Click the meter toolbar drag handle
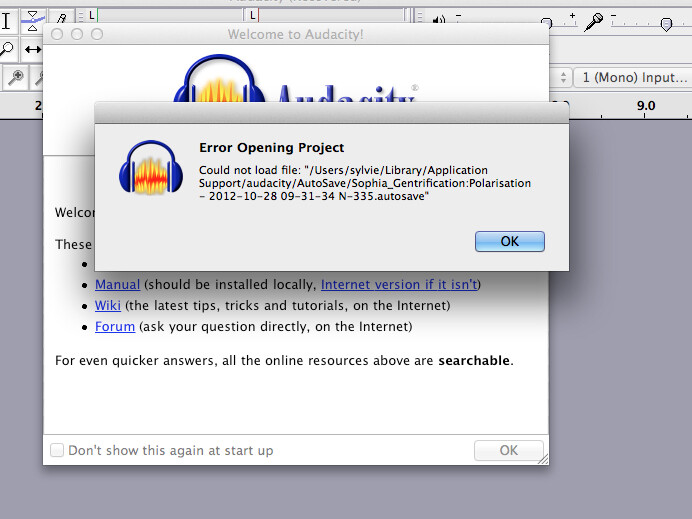 81,17
